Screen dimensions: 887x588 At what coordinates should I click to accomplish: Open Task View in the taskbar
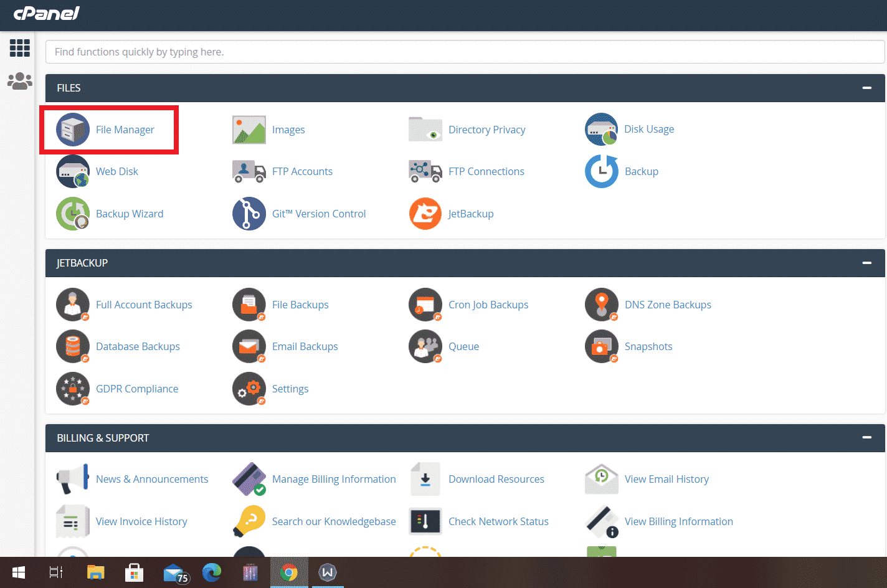[56, 572]
